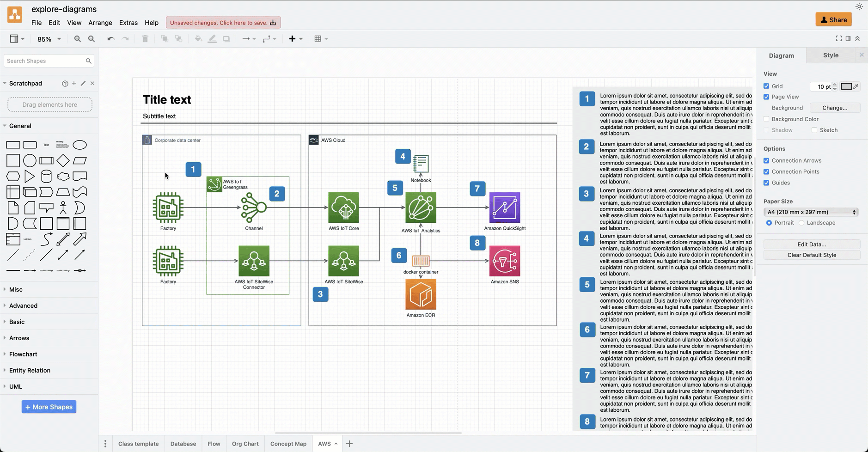Click the Redo icon
The width and height of the screenshot is (868, 452).
click(x=125, y=39)
